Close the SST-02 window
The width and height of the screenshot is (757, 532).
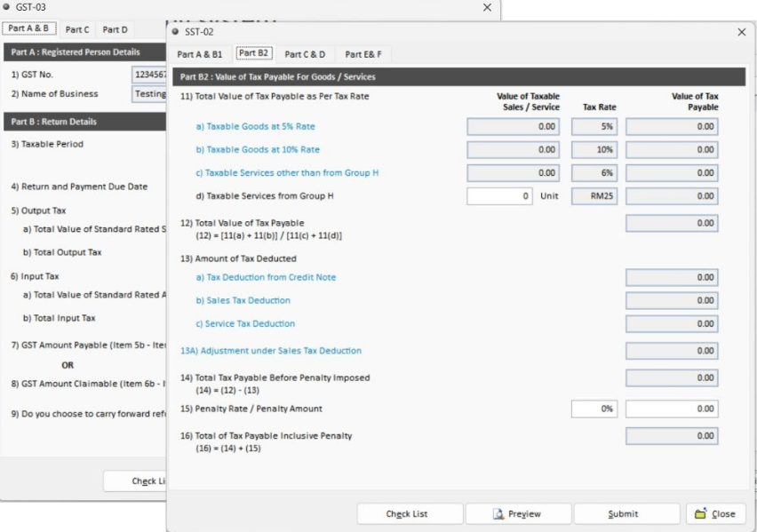pos(742,32)
